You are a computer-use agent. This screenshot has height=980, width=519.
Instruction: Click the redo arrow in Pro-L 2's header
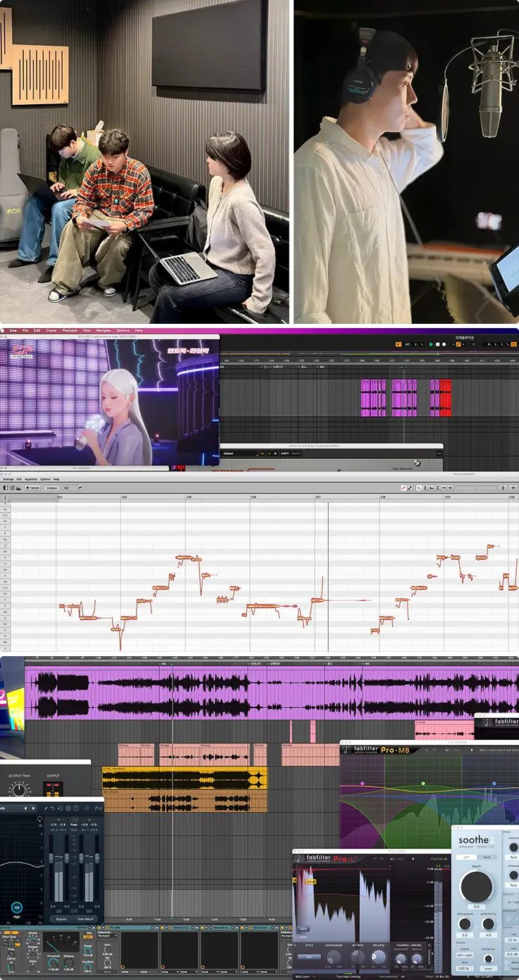(x=382, y=859)
